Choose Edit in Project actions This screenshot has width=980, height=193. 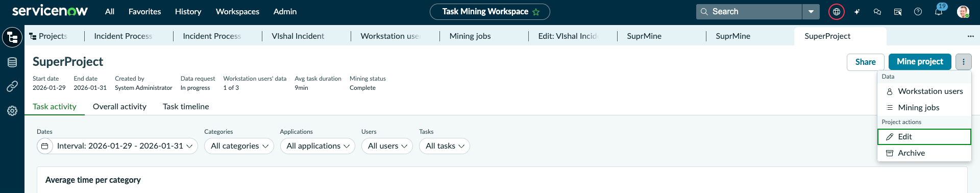(924, 137)
